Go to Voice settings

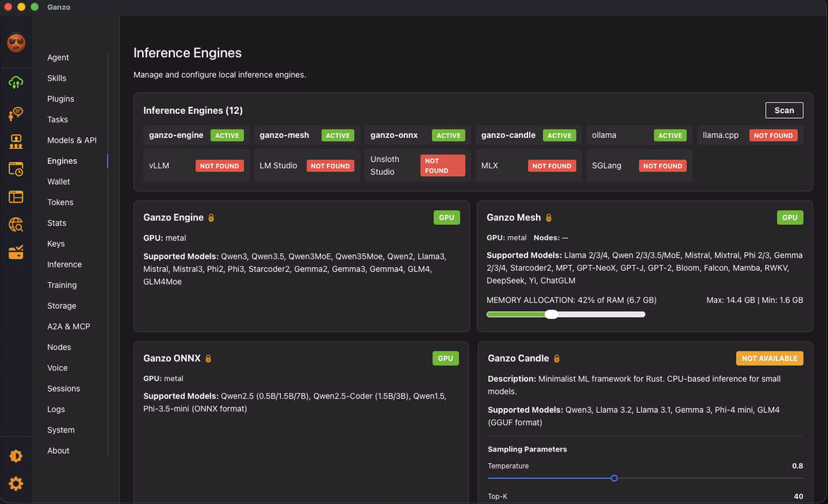(57, 368)
